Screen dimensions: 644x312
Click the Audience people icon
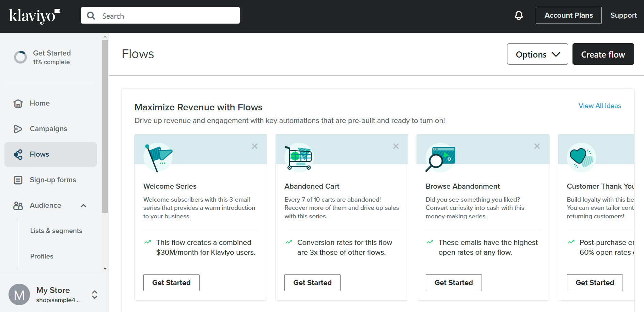point(18,205)
